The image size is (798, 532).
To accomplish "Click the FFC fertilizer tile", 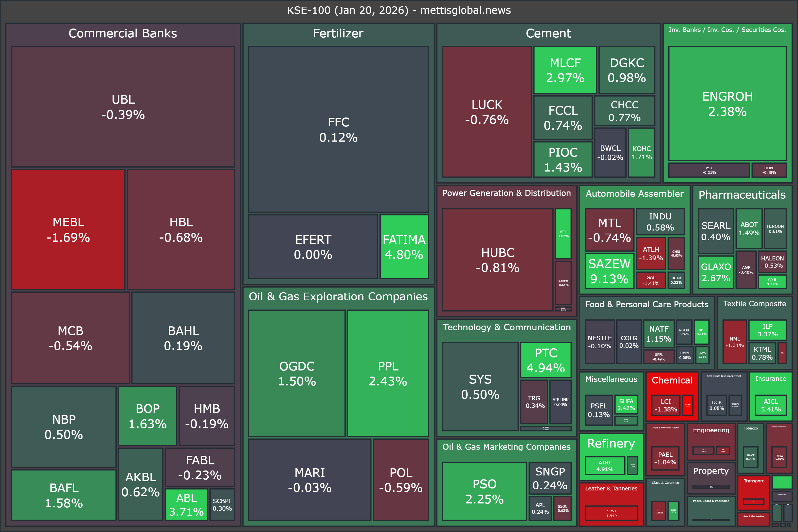I will [x=338, y=130].
